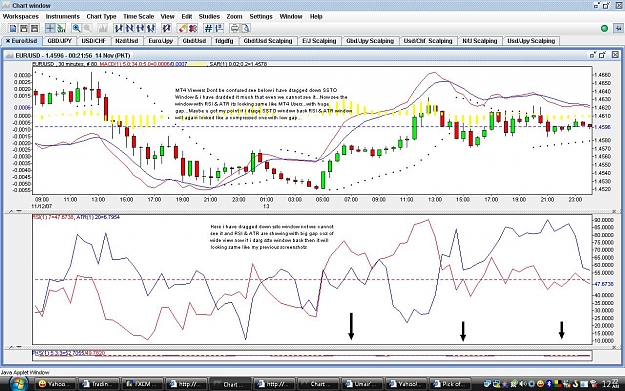This screenshot has width=625, height=391.
Task: Click the 47.6736 RSI value label
Action: click(603, 284)
